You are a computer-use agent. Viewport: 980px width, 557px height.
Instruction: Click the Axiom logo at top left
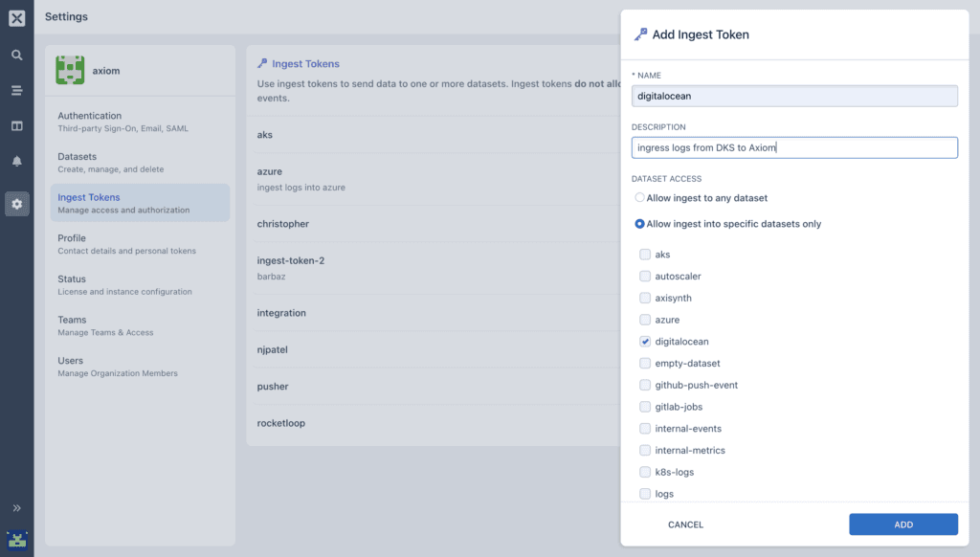tap(15, 15)
